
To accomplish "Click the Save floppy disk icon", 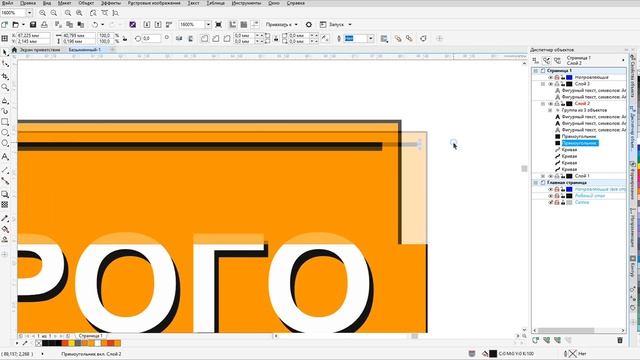I will pos(33,25).
